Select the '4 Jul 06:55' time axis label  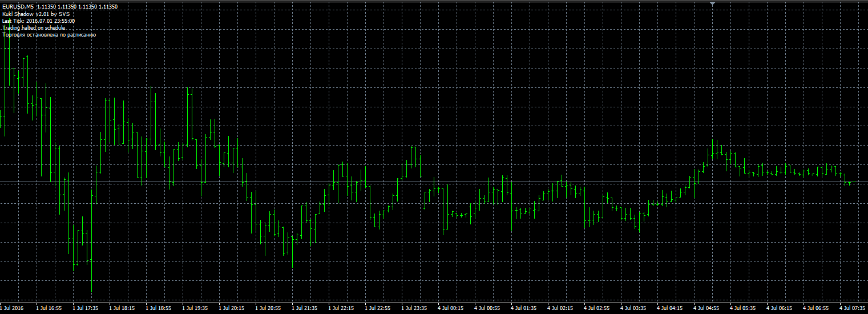coord(815,308)
